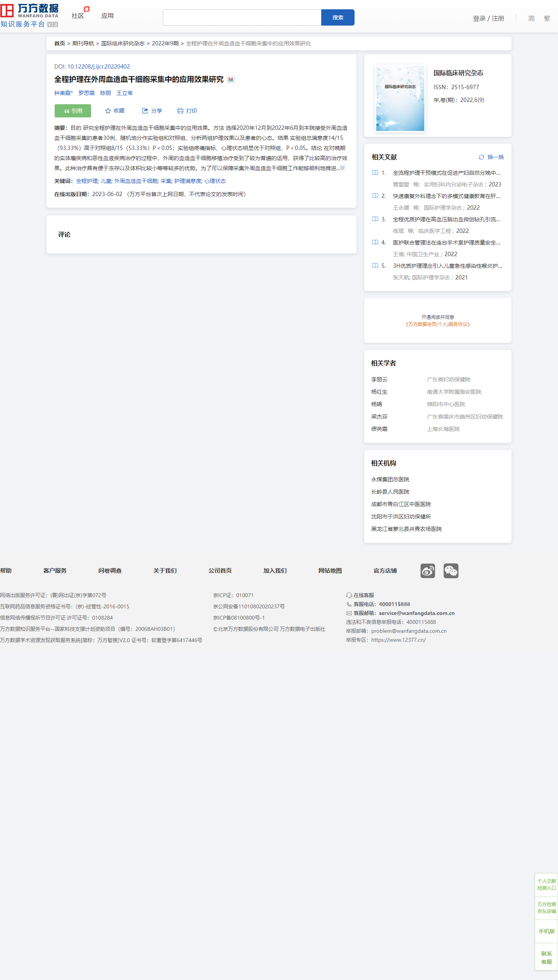Open the 应用 applications menu

pos(107,16)
